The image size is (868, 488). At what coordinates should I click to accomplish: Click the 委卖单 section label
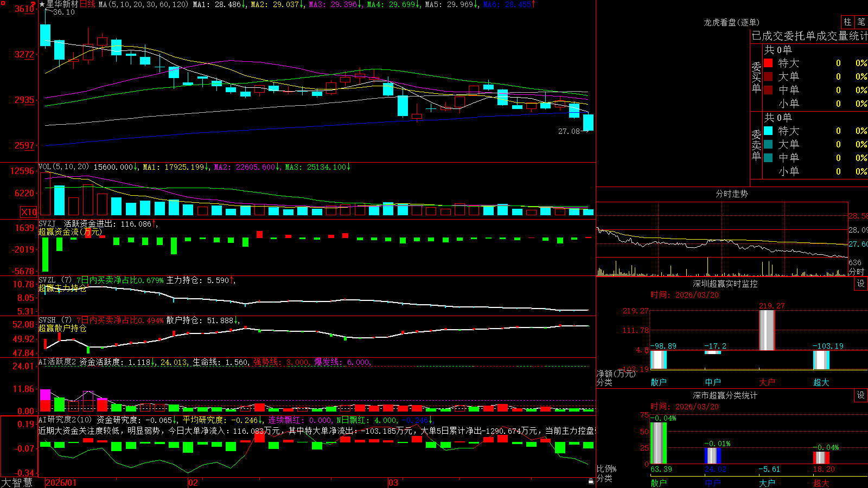[756, 145]
